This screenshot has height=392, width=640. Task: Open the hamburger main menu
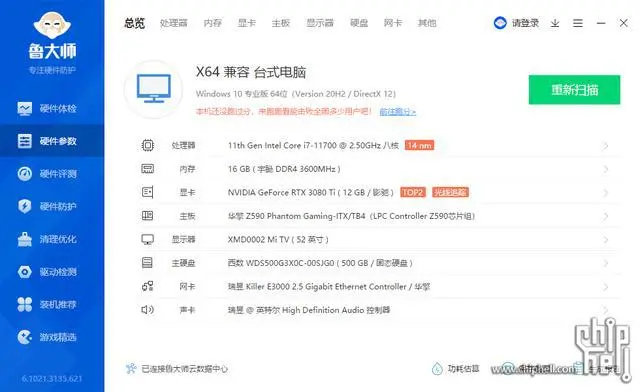pos(578,23)
